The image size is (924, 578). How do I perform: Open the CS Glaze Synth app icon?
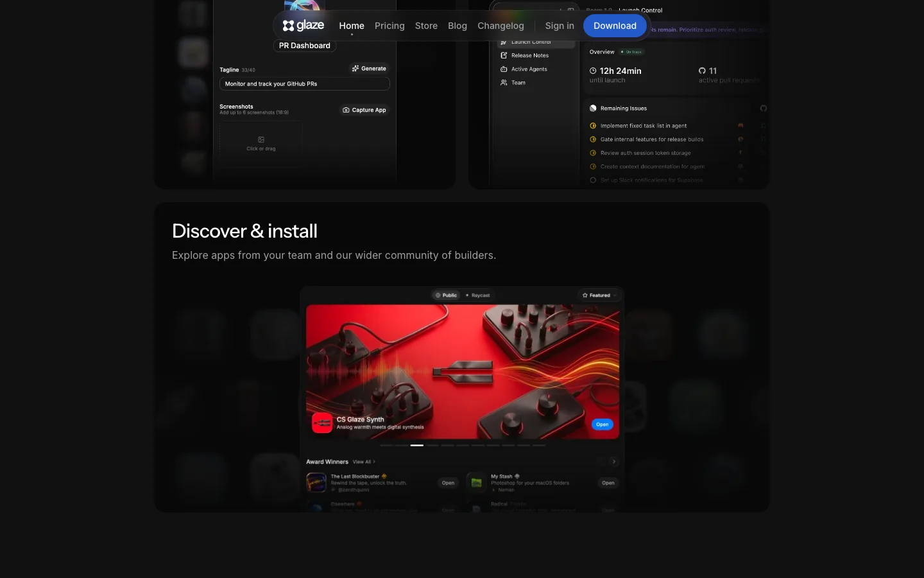pyautogui.click(x=322, y=423)
